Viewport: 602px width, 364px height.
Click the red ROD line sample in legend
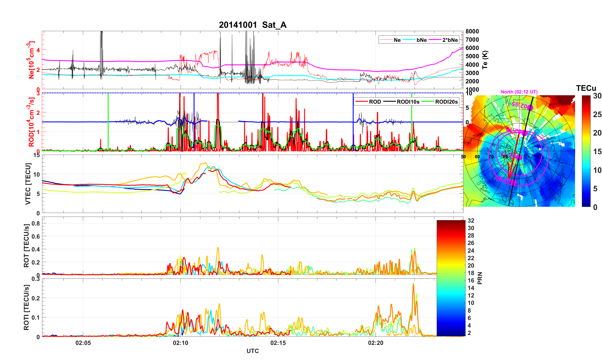pos(362,102)
